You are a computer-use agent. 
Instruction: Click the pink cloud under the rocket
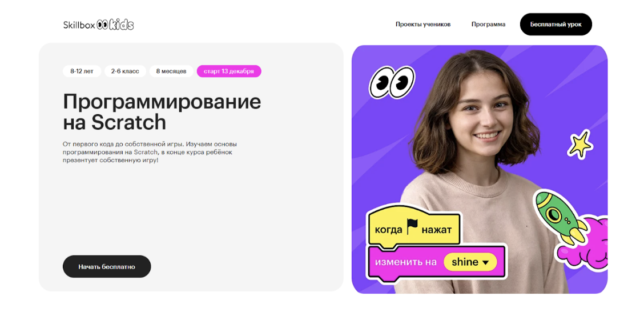point(583,247)
